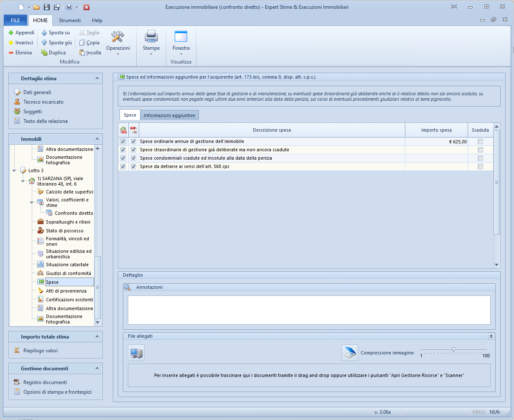Viewport: 514px width, 420px height.
Task: Uncheck PDF-column checkbox for art. 568 cpc row
Action: click(134, 167)
